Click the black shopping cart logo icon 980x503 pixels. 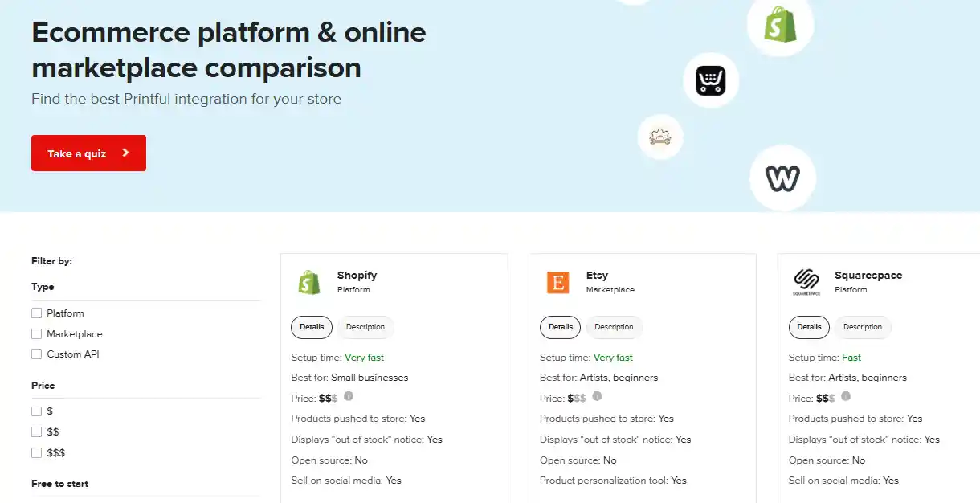[x=711, y=81]
